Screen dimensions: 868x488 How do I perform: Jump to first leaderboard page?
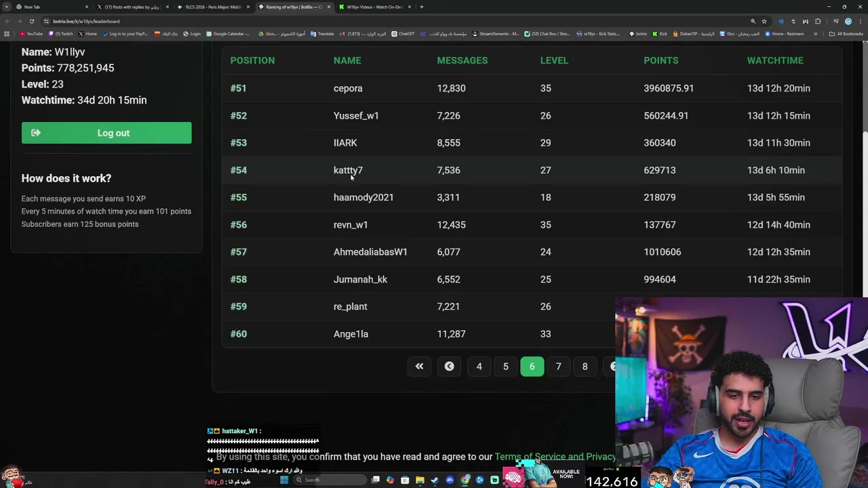point(419,366)
